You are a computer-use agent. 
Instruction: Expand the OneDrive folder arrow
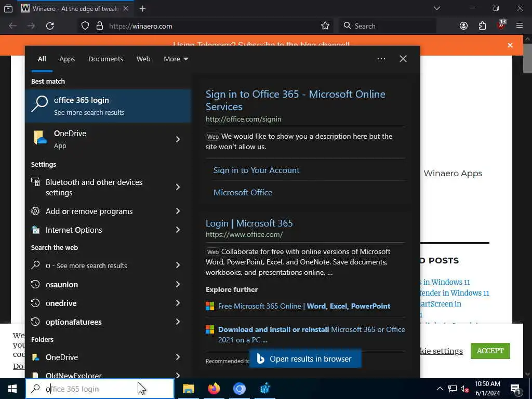[x=178, y=356]
